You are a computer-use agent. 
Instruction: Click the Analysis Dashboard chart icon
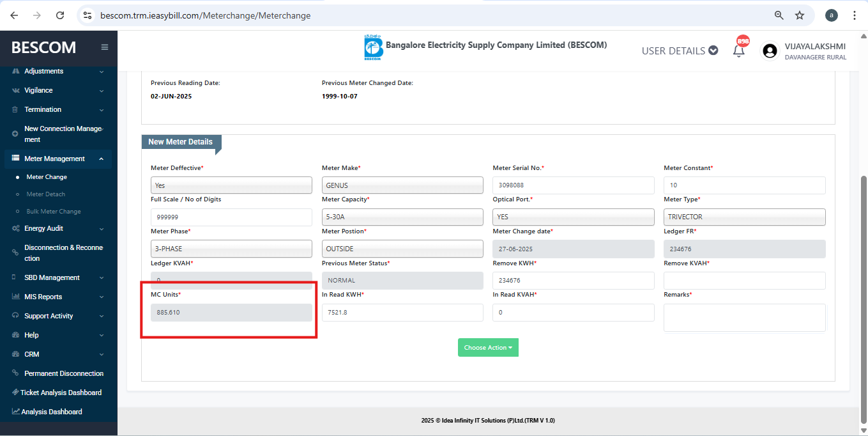point(15,412)
